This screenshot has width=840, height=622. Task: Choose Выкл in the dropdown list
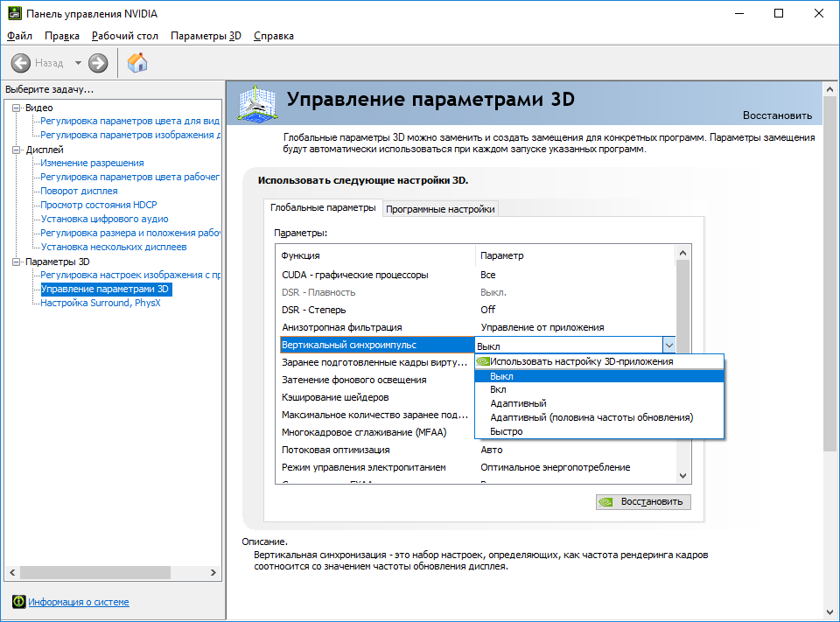coord(599,376)
